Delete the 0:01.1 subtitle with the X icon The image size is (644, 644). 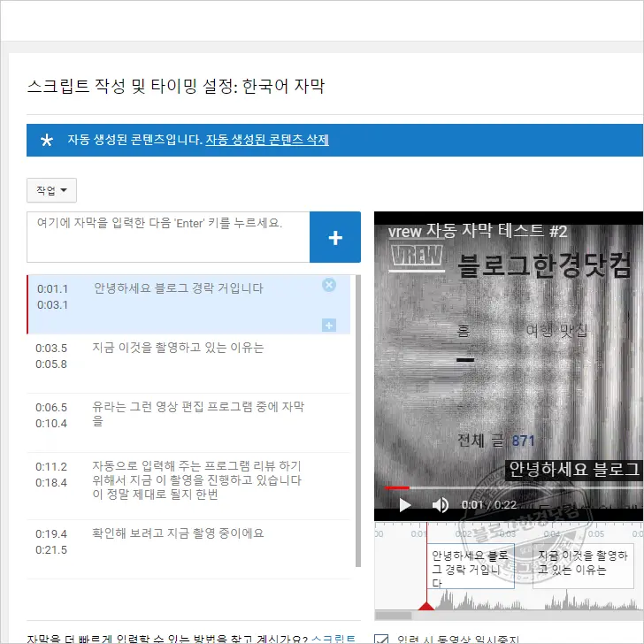(329, 285)
